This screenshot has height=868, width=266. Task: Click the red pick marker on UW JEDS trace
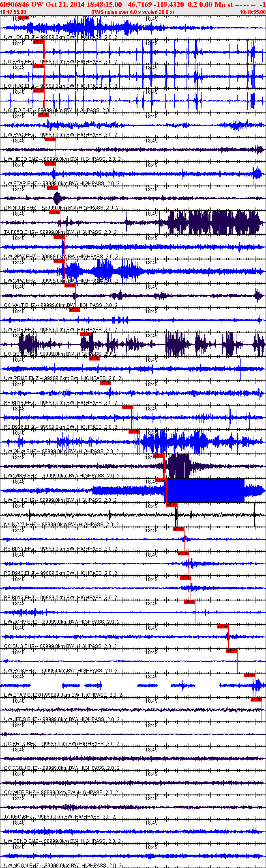pyautogui.click(x=256, y=700)
